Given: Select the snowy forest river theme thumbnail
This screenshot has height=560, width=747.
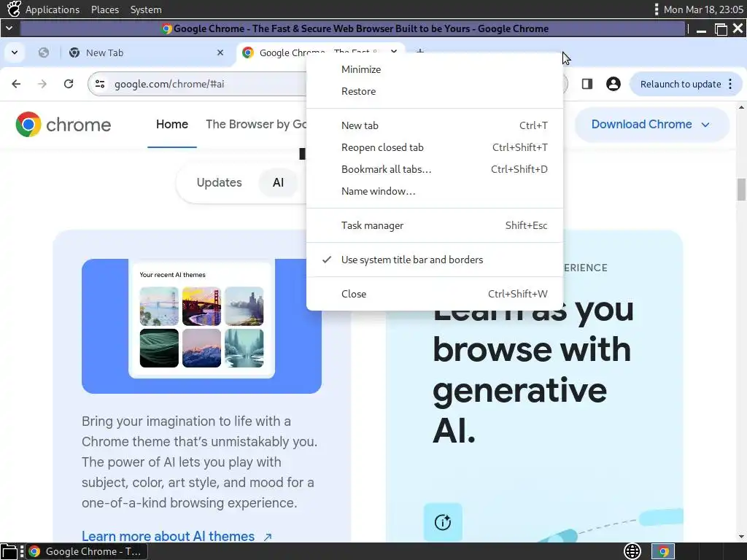Looking at the screenshot, I should pos(244,348).
